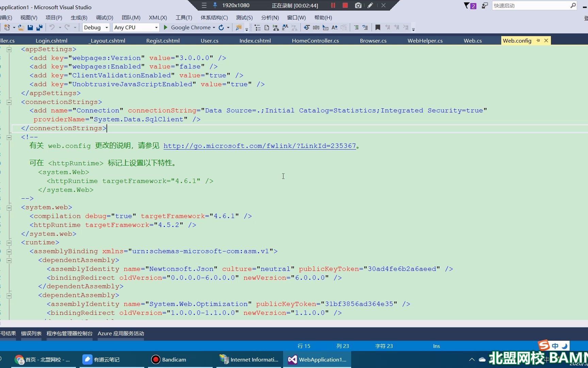Open the Debug configuration dropdown

(x=96, y=27)
